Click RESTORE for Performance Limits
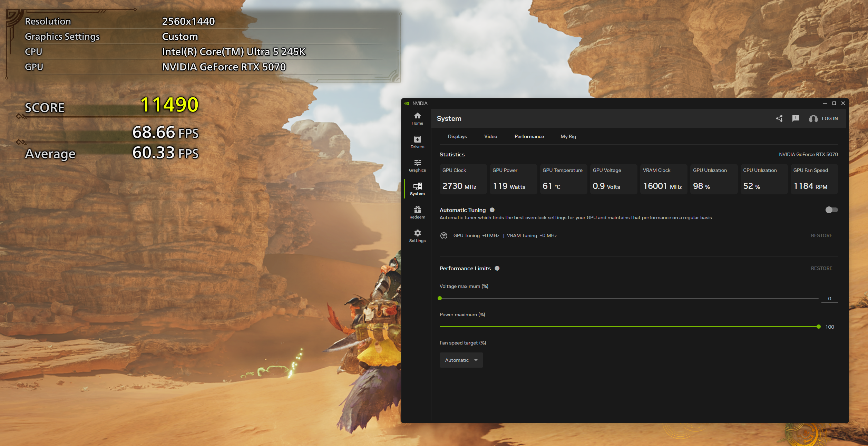Screen dimensions: 868x446 coord(821,268)
